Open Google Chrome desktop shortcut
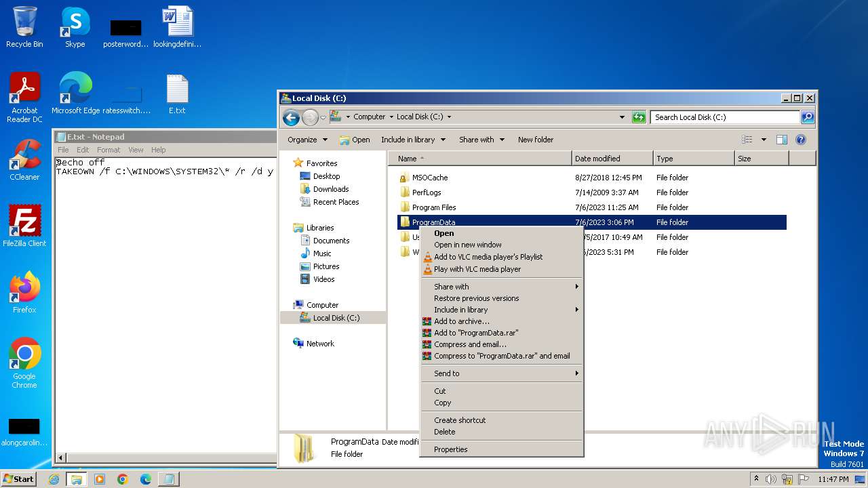Viewport: 868px width, 488px height. coord(24,363)
